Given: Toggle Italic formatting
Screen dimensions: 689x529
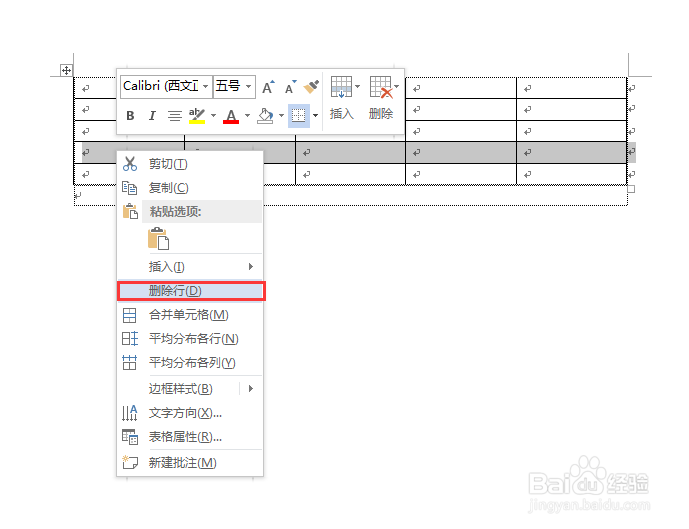Looking at the screenshot, I should tap(152, 116).
